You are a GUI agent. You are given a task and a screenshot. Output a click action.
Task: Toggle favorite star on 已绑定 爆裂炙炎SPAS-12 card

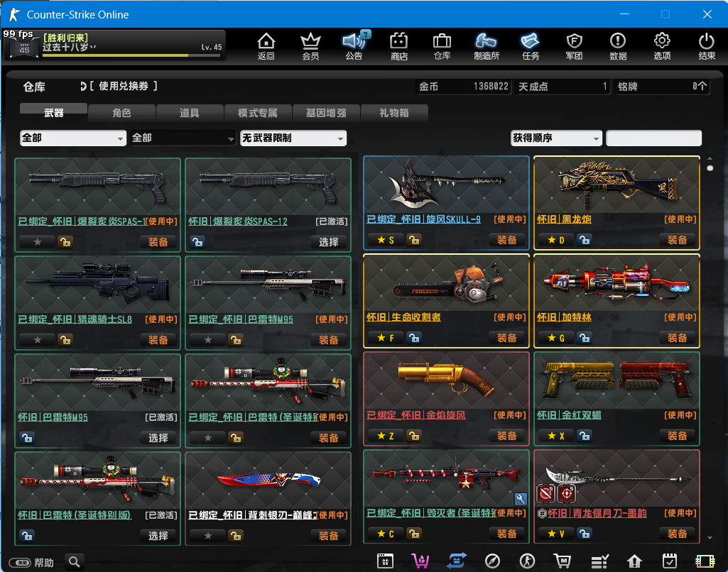[38, 242]
